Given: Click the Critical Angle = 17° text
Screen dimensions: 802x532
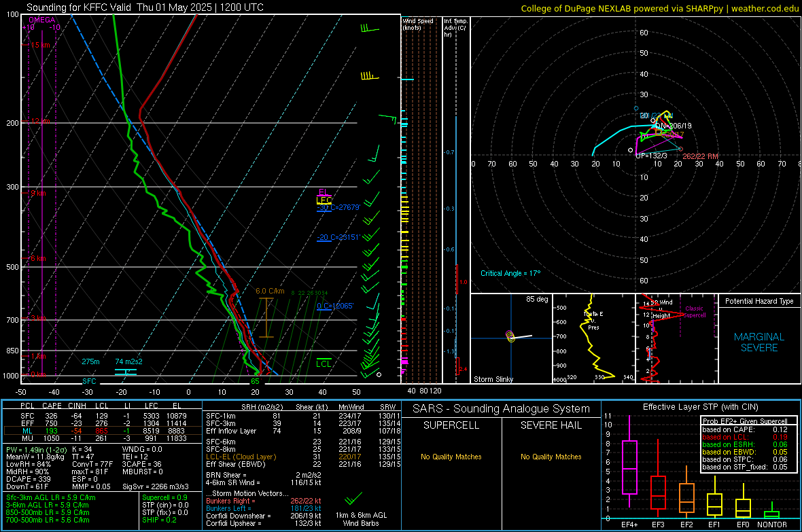Looking at the screenshot, I should 510,274.
